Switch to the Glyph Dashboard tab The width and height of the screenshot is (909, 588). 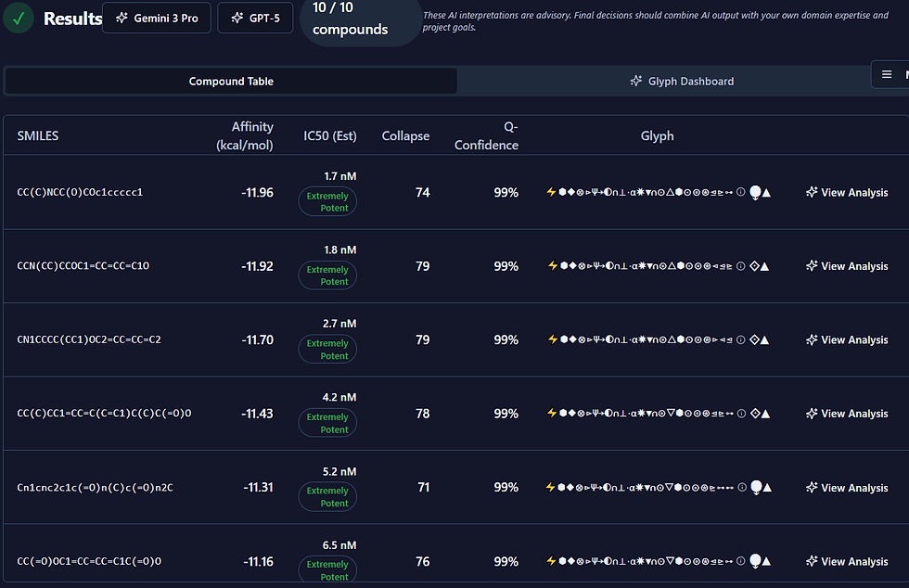click(x=682, y=82)
